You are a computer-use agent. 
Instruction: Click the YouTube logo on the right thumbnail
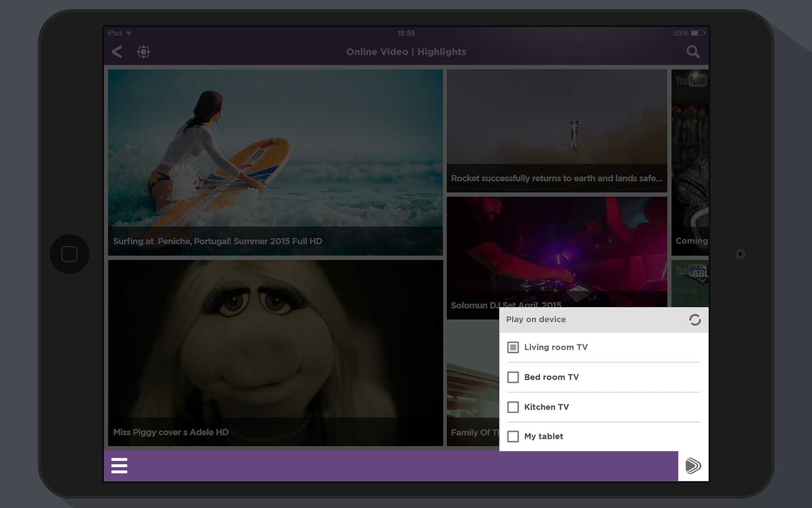tap(690, 80)
